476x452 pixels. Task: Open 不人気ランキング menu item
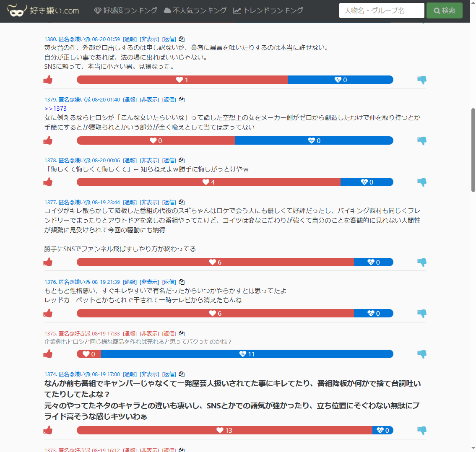click(195, 10)
